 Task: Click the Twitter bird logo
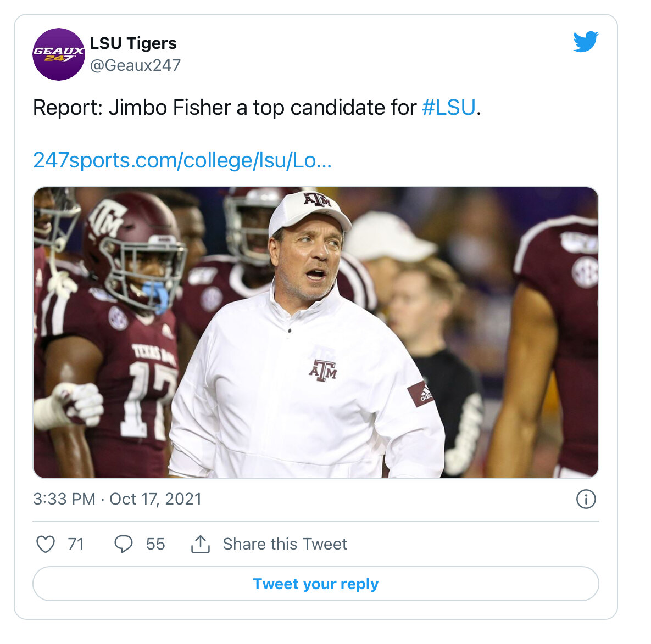click(x=586, y=42)
